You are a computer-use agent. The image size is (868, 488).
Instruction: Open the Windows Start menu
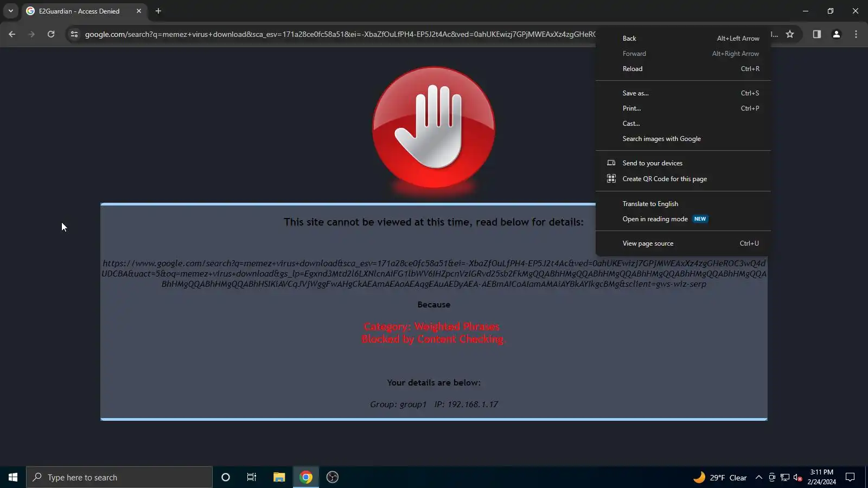tap(13, 477)
